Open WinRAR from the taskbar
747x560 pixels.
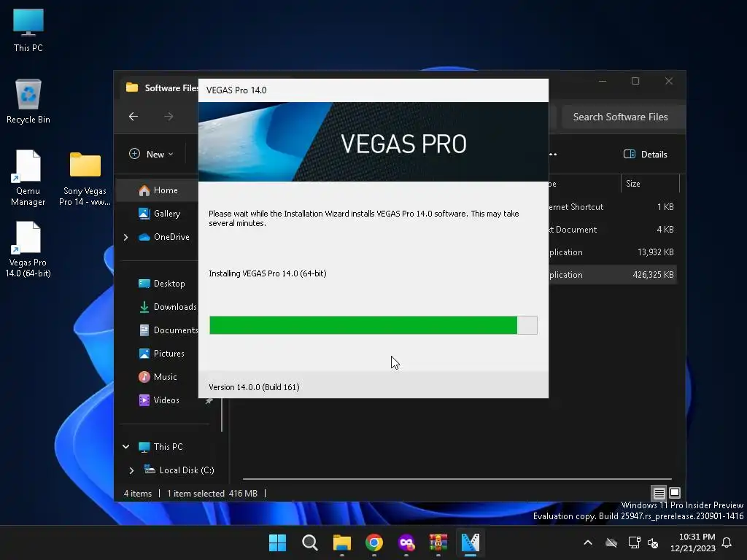point(438,542)
